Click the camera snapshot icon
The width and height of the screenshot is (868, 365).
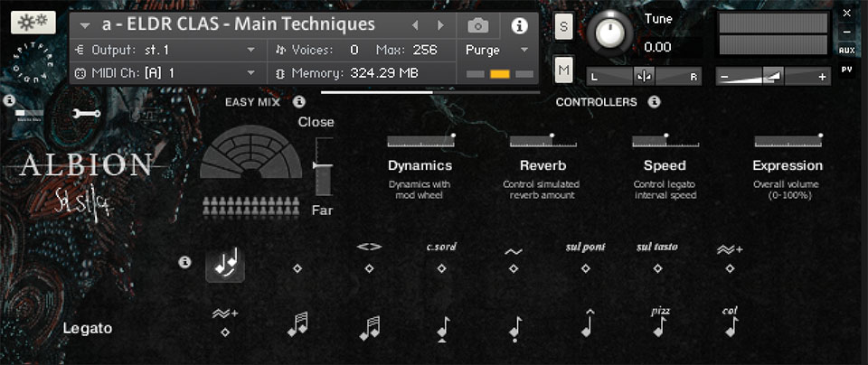[477, 25]
